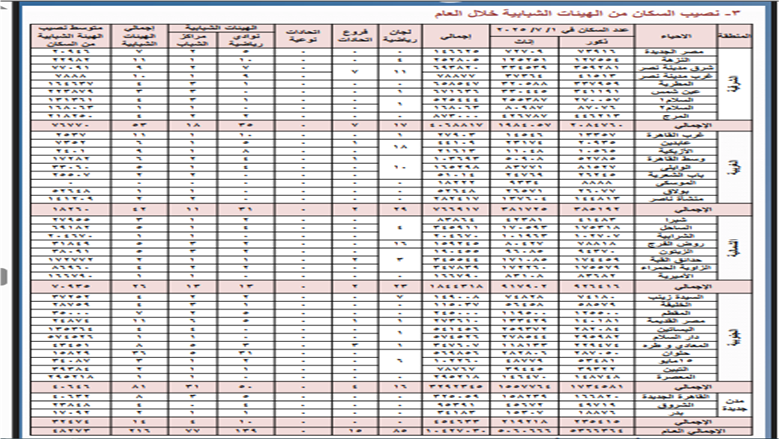Select the district cell 'البساتين'
779x439 pixels.
click(675, 329)
